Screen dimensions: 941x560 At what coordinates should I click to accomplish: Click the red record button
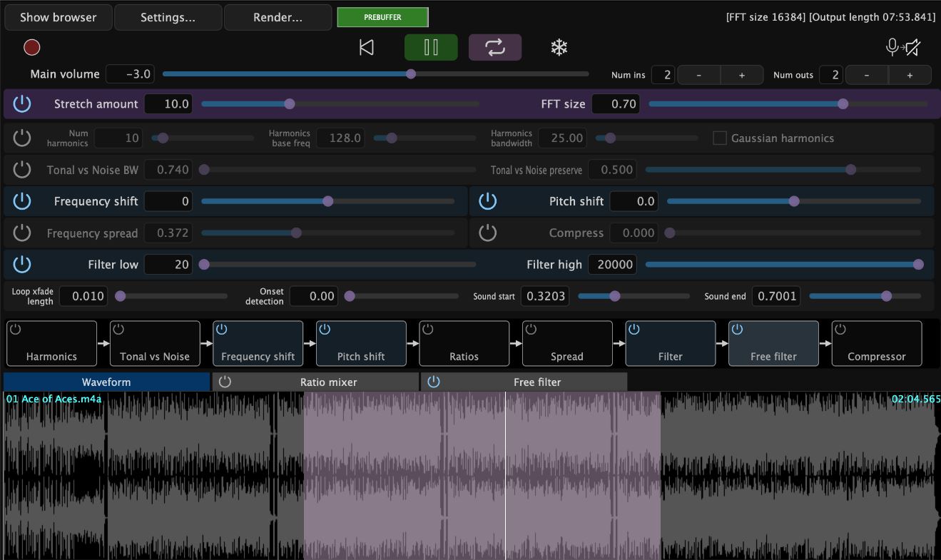(31, 47)
